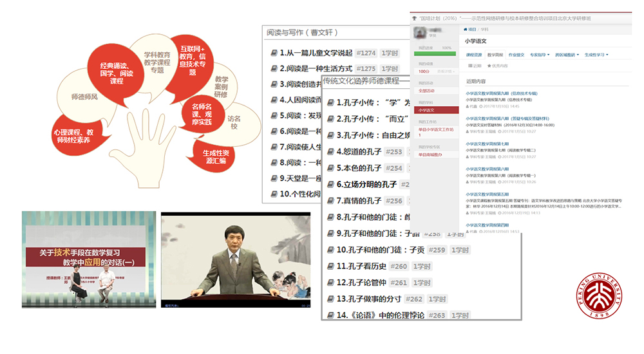This screenshot has width=644, height=354.
Task: Click book icon beside 2.阅读是一种生活方式
Action: click(274, 69)
